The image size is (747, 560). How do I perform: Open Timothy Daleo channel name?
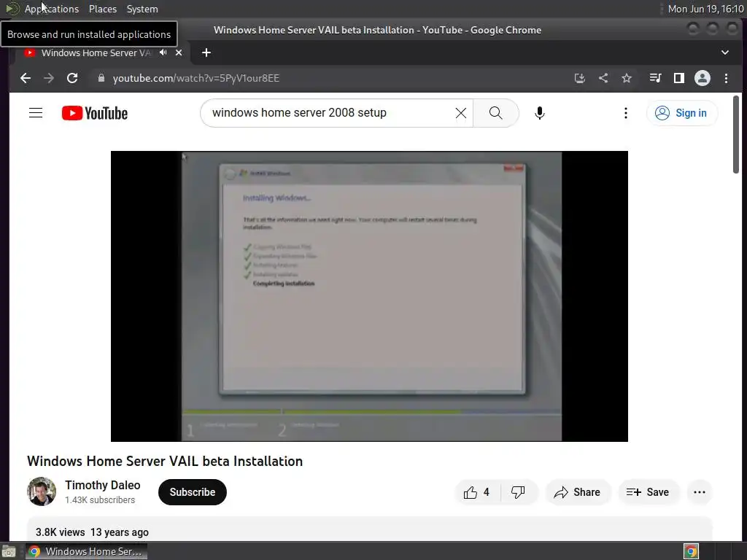coord(103,485)
